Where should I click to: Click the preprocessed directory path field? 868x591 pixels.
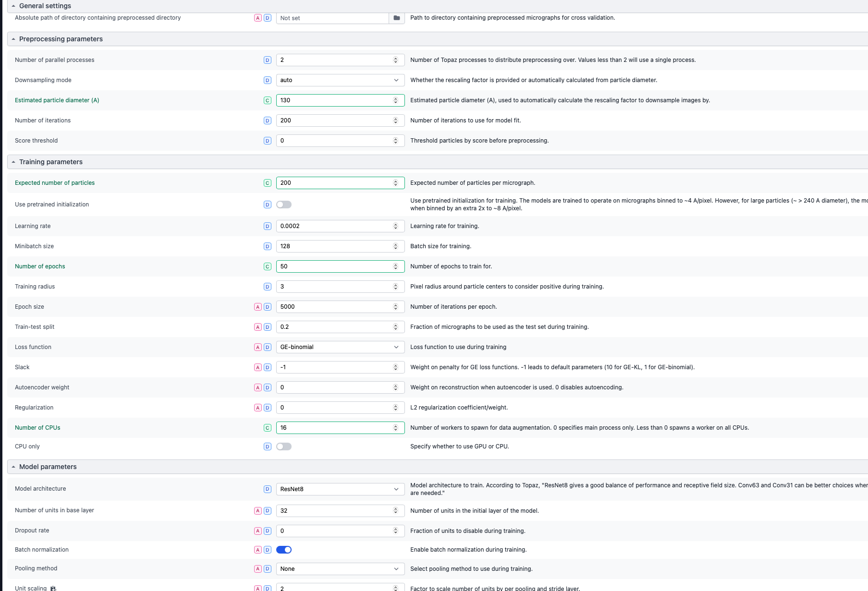click(x=332, y=18)
